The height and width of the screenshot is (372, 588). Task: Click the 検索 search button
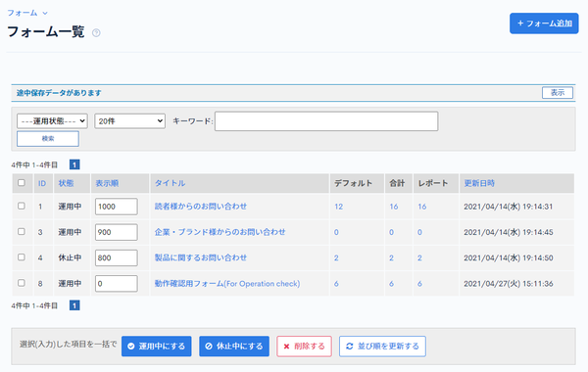[48, 139]
